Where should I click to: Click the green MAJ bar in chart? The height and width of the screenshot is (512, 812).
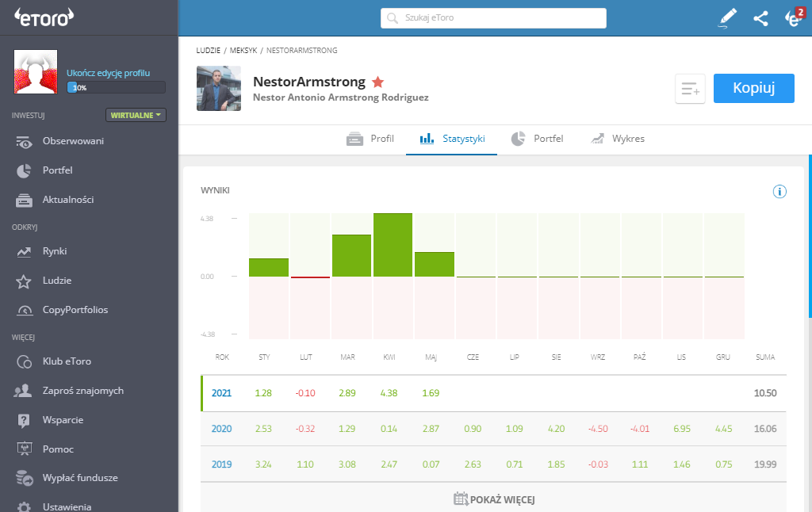tap(435, 265)
